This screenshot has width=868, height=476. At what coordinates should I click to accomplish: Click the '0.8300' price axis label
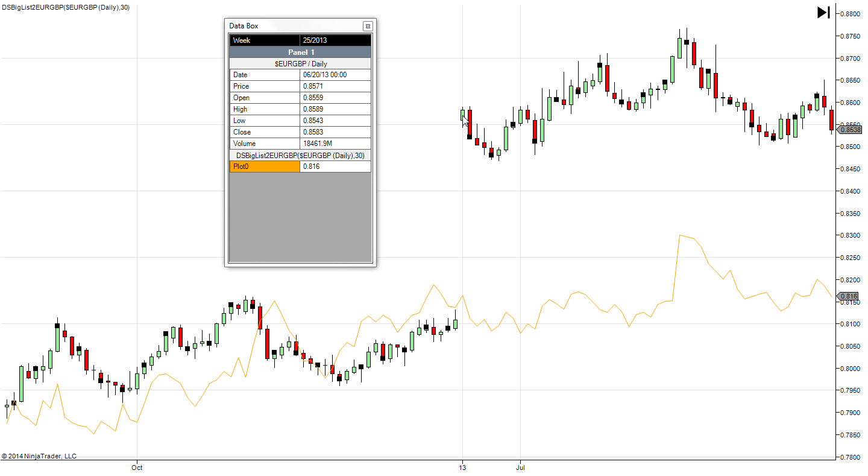tap(849, 235)
